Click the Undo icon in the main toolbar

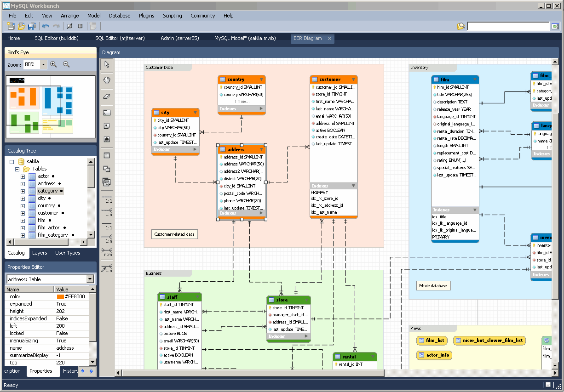(45, 26)
